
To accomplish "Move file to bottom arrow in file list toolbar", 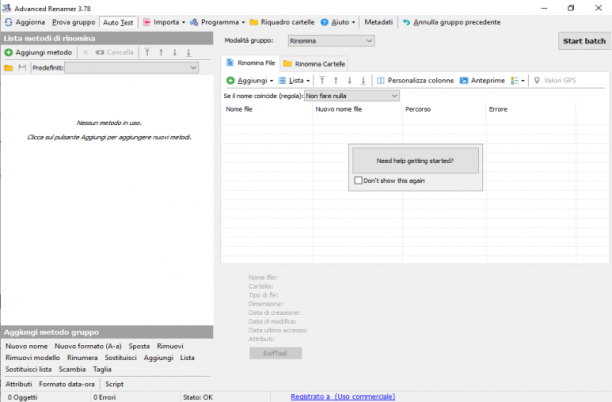I will [363, 80].
